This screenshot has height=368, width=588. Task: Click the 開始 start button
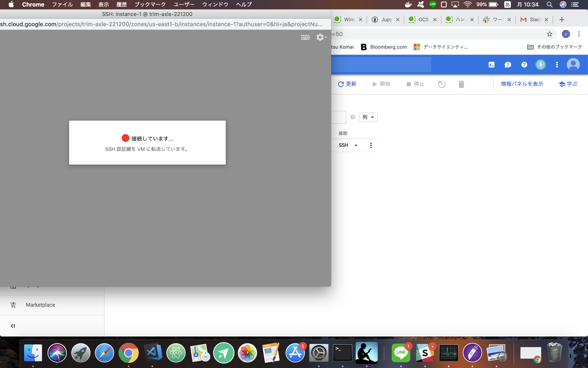click(381, 84)
